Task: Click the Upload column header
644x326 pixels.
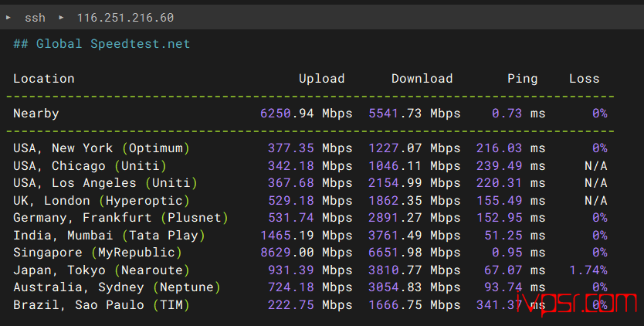Action: [321, 79]
